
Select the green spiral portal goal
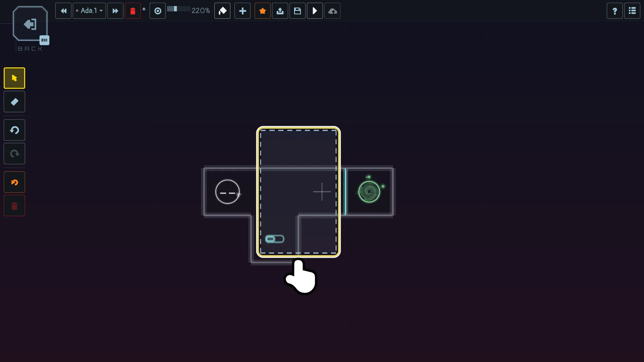[x=370, y=191]
